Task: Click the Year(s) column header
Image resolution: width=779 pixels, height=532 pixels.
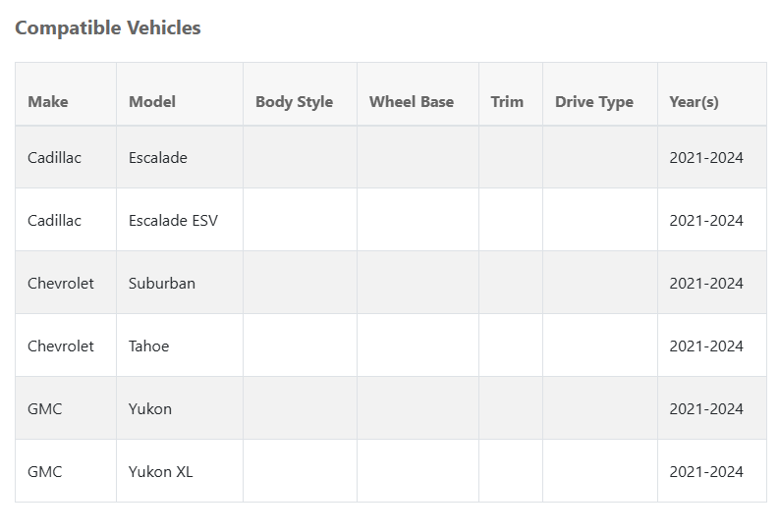Action: (x=694, y=101)
